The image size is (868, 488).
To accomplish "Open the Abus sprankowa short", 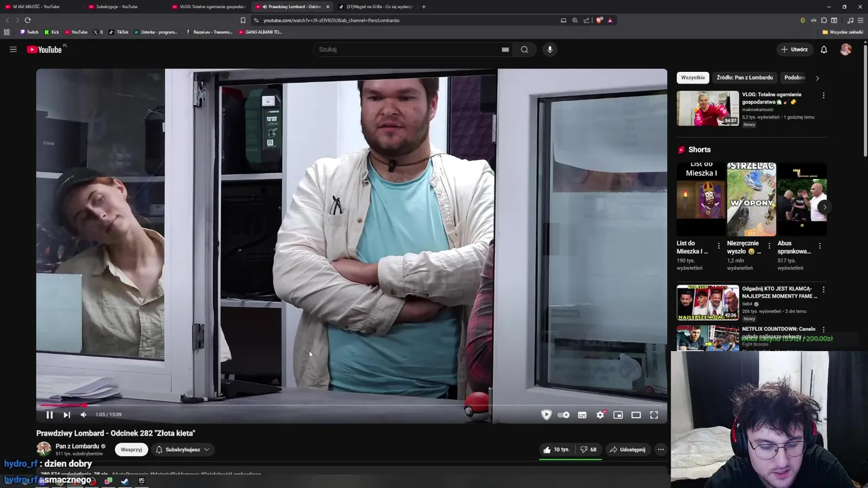I will click(802, 199).
